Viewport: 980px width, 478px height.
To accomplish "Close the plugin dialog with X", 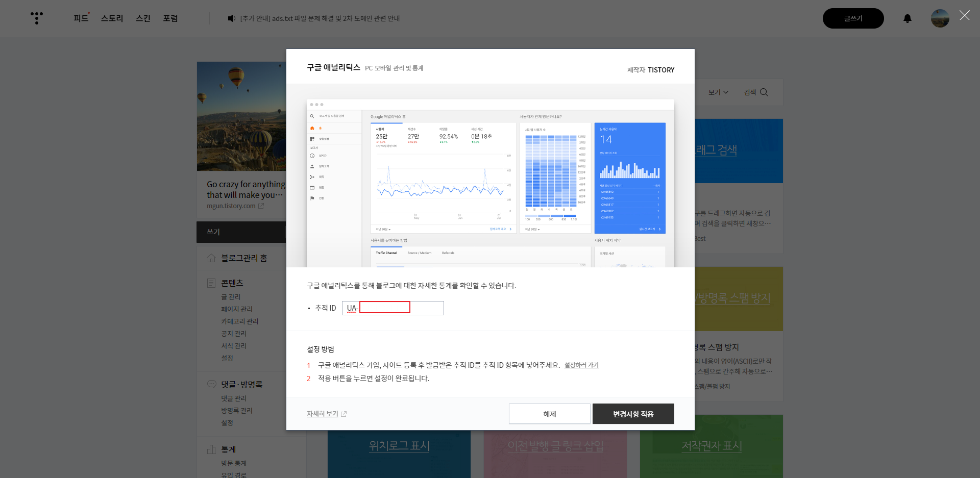I will coord(965,15).
